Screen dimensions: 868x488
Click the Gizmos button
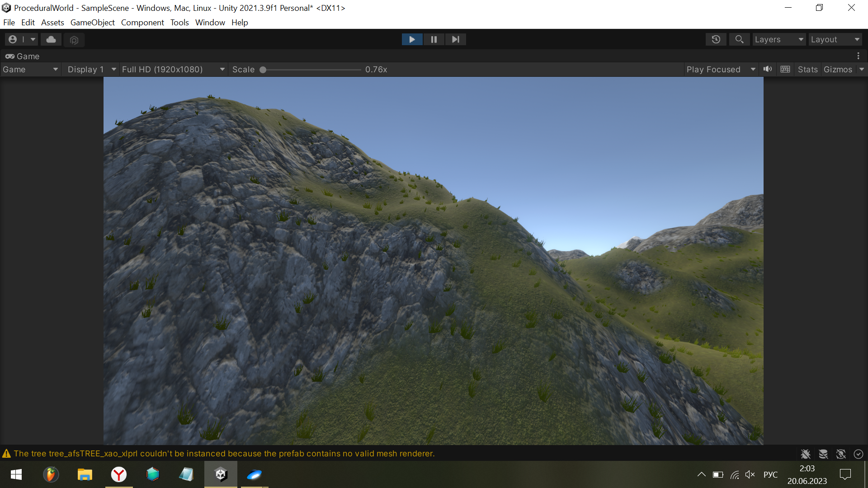[838, 69]
